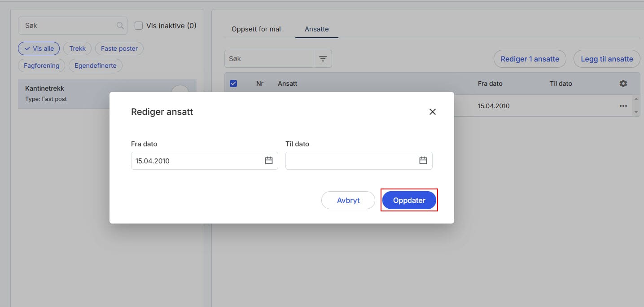Click the Avbryt button
Screen dimensions: 644x307
(x=348, y=200)
